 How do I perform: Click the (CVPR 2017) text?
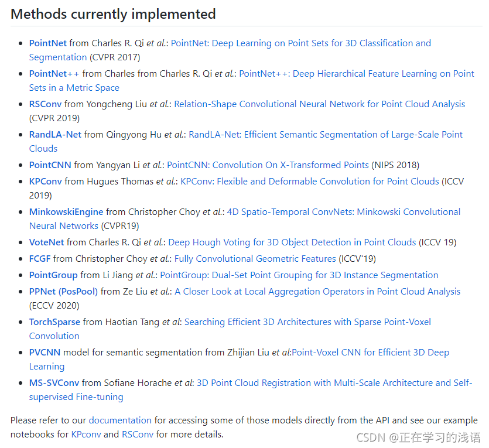click(115, 57)
